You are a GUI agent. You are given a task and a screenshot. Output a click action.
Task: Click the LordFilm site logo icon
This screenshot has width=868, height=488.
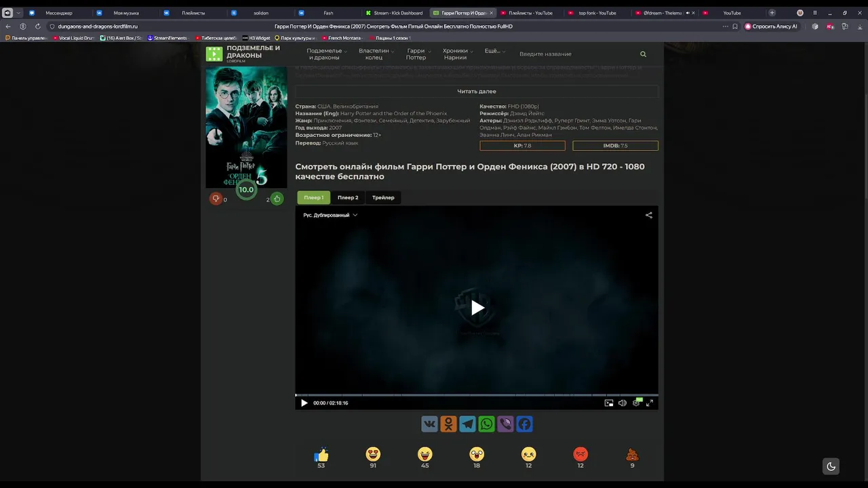click(x=214, y=54)
